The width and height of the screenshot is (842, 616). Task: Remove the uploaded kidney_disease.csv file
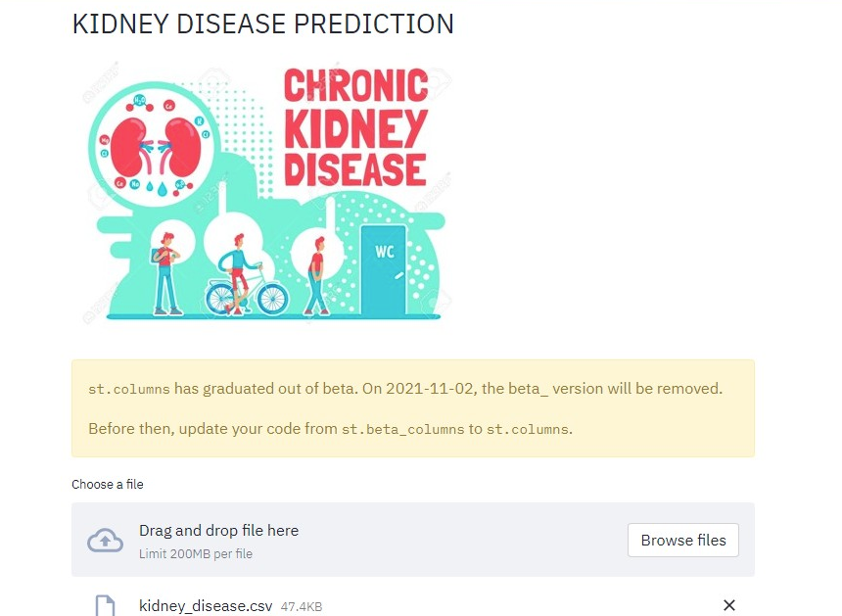pos(728,605)
